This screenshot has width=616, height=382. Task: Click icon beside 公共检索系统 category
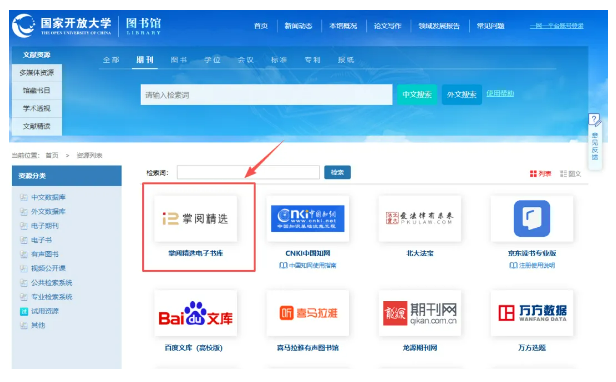coord(24,283)
